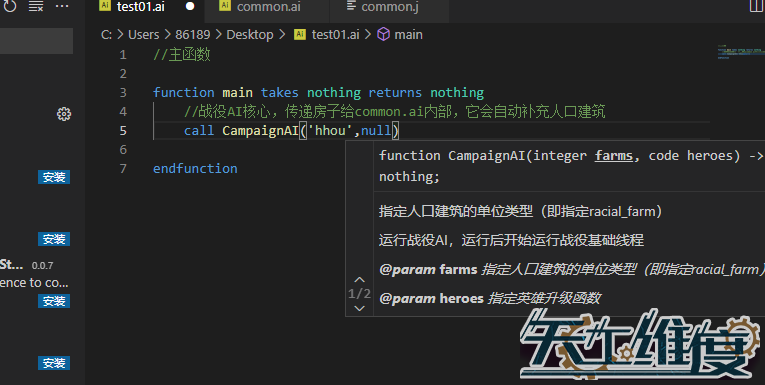This screenshot has width=765, height=385.
Task: Click the version '0.0.7' extension label
Action: click(42, 266)
